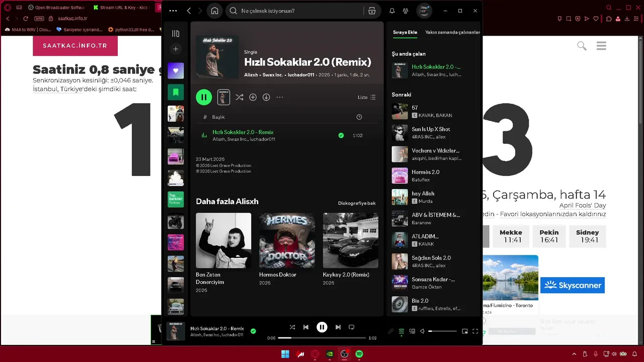
Task: Mute with the speaker icon
Action: click(423, 331)
